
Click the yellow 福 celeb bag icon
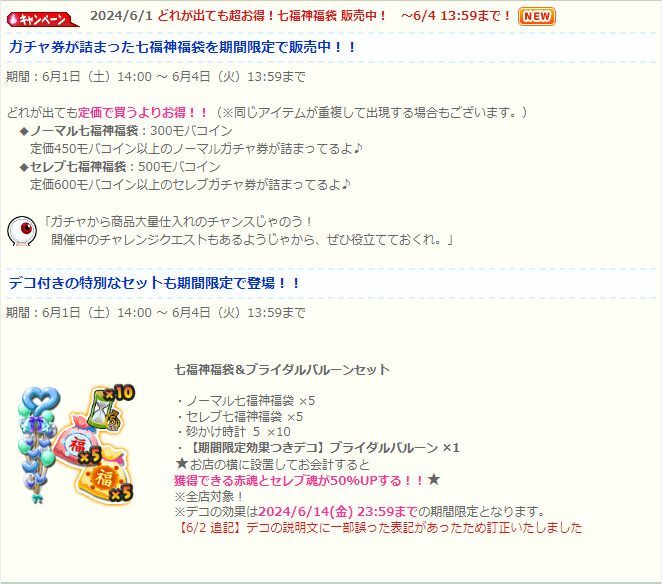[x=105, y=478]
